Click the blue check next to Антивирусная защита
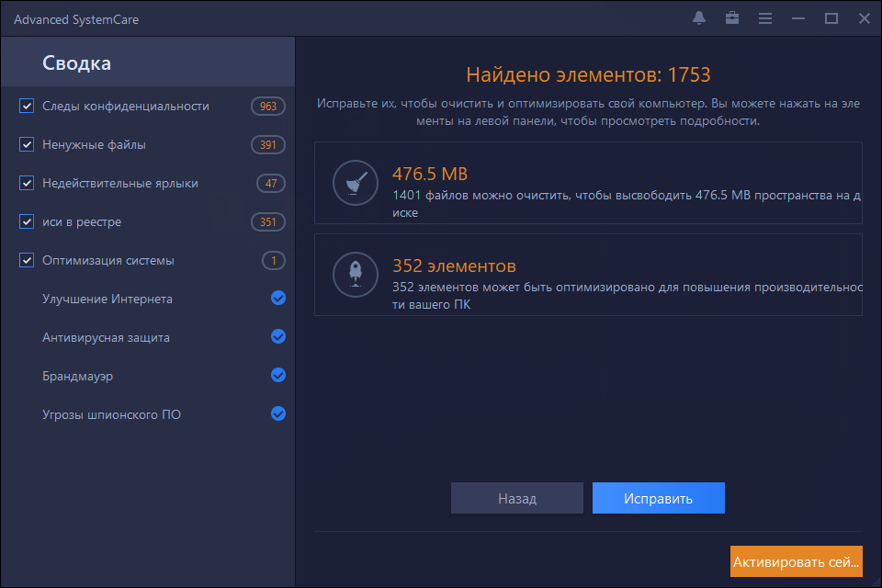Image resolution: width=882 pixels, height=588 pixels. pyautogui.click(x=277, y=336)
